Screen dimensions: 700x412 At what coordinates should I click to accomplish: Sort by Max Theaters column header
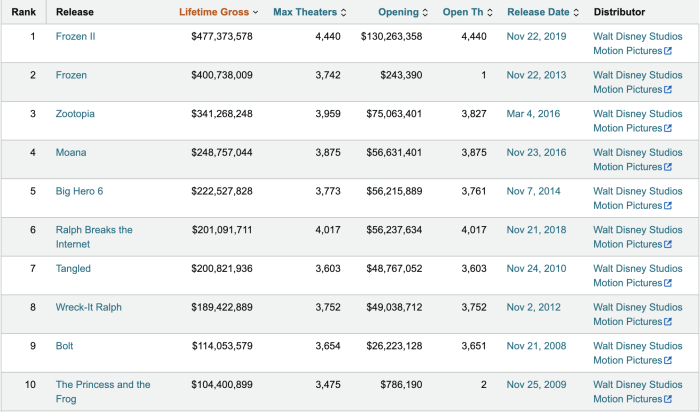coord(311,12)
